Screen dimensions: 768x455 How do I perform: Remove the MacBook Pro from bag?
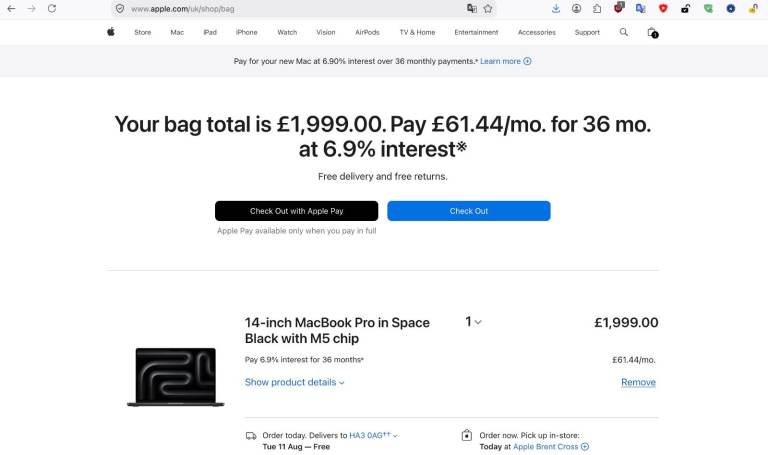coord(638,382)
